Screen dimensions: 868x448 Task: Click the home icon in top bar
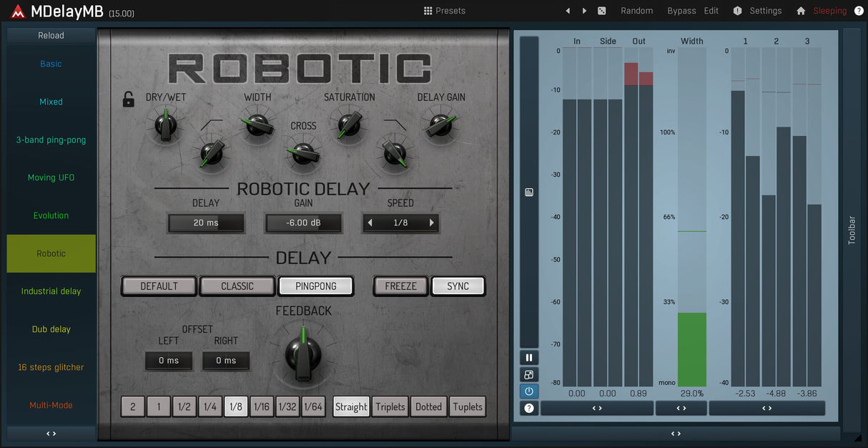pos(801,11)
